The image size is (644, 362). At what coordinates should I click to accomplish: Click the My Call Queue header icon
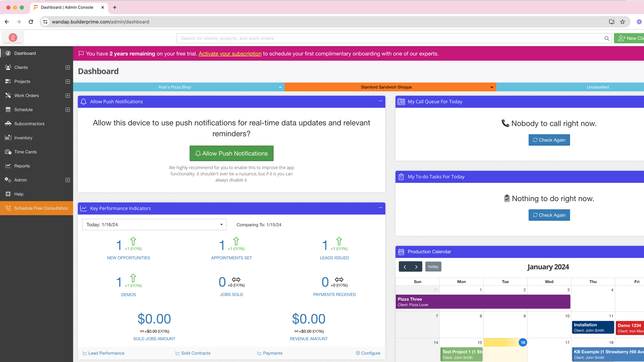401,102
